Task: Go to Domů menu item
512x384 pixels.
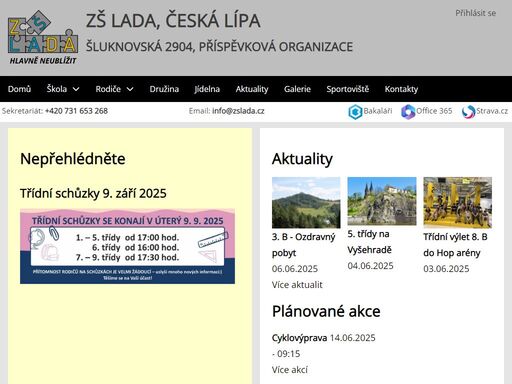Action: [19, 89]
